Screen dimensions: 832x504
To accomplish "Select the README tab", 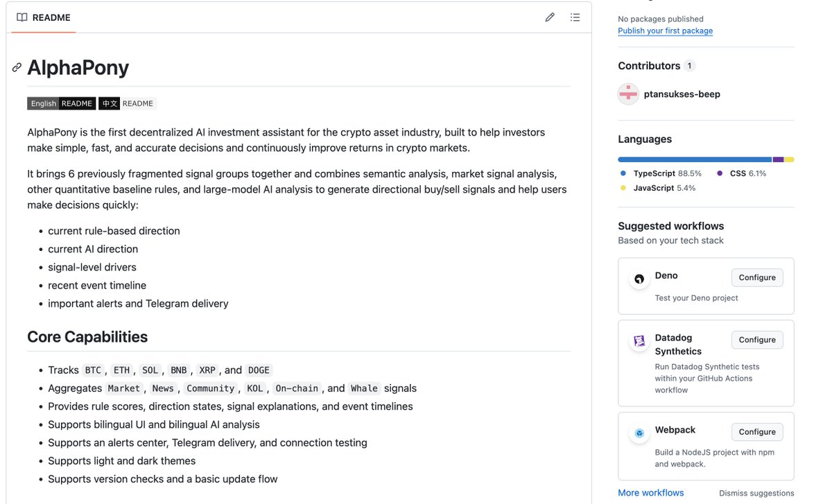I will coord(44,17).
